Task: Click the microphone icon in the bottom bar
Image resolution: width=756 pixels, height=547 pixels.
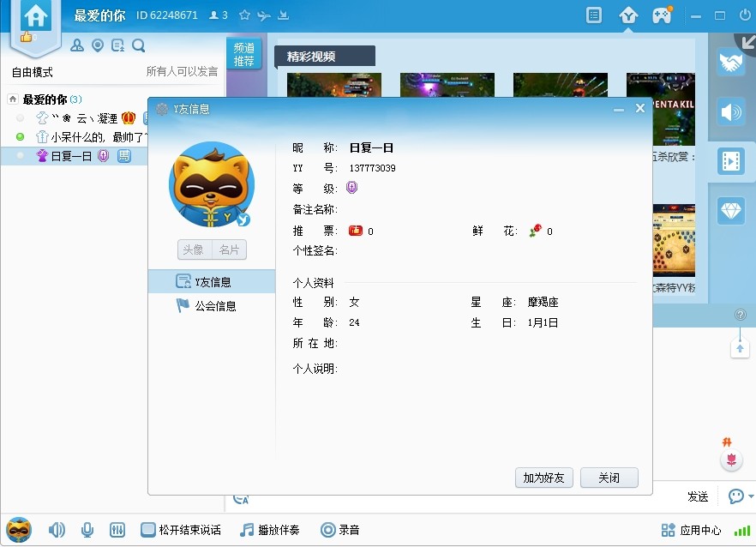Action: click(87, 530)
